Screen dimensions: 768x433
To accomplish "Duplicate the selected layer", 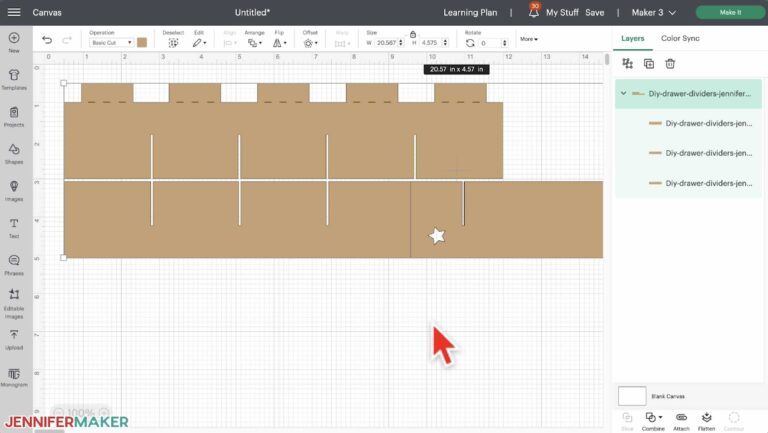I will (649, 63).
